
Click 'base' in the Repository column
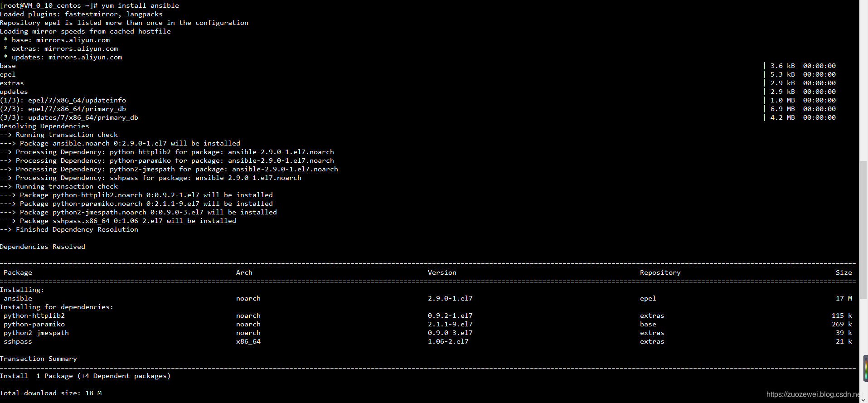(648, 324)
